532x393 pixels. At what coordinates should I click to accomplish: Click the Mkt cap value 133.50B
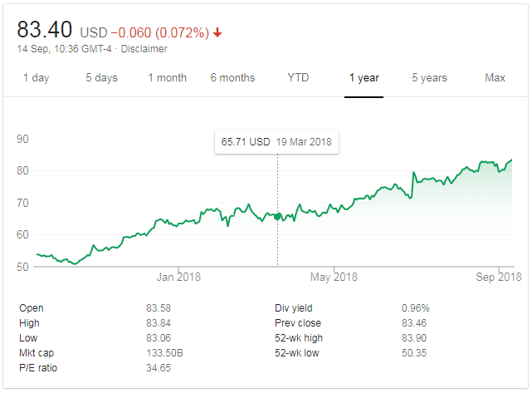[164, 353]
